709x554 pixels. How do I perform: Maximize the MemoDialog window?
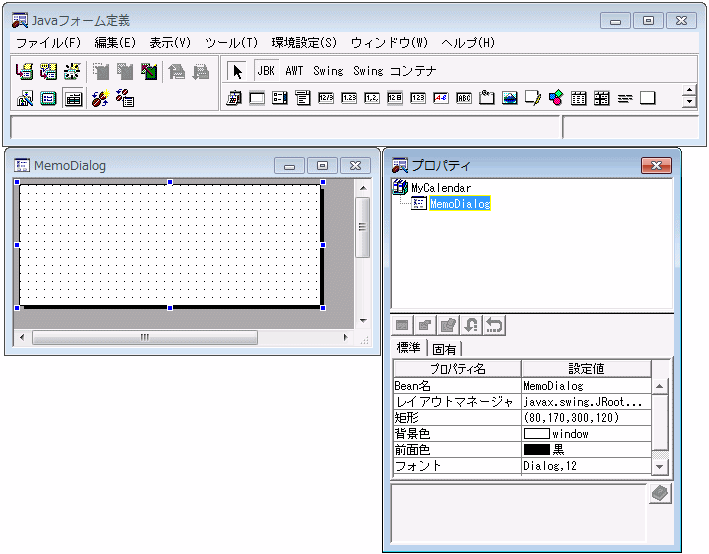322,166
